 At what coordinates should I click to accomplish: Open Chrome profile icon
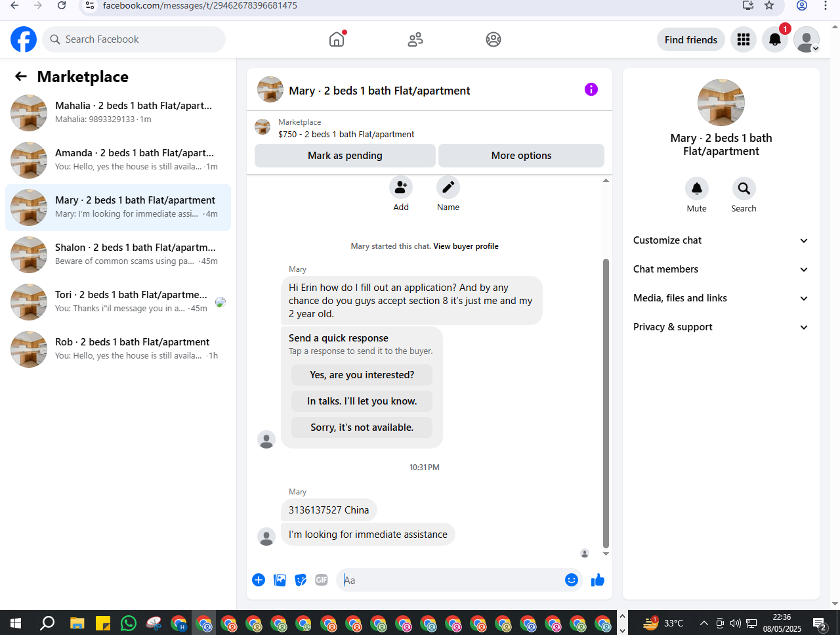pyautogui.click(x=801, y=5)
